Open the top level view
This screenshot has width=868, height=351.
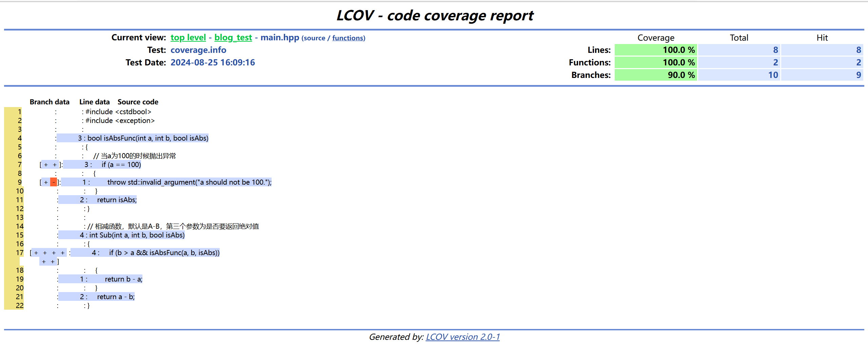(188, 38)
